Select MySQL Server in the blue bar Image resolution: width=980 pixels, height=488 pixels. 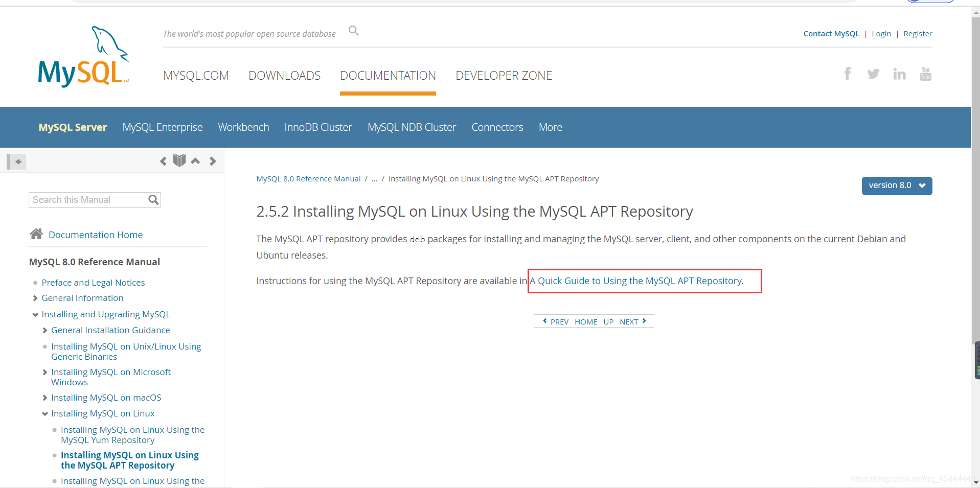click(x=73, y=127)
